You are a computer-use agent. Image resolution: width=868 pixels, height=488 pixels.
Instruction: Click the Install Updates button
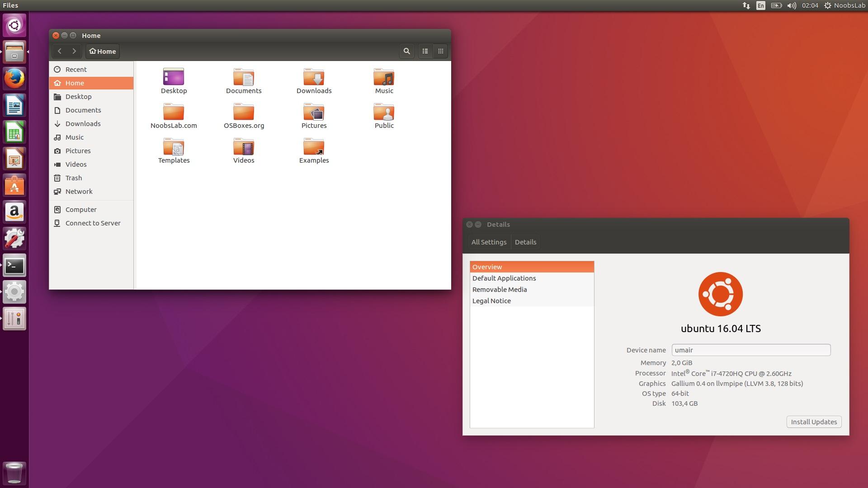(814, 422)
